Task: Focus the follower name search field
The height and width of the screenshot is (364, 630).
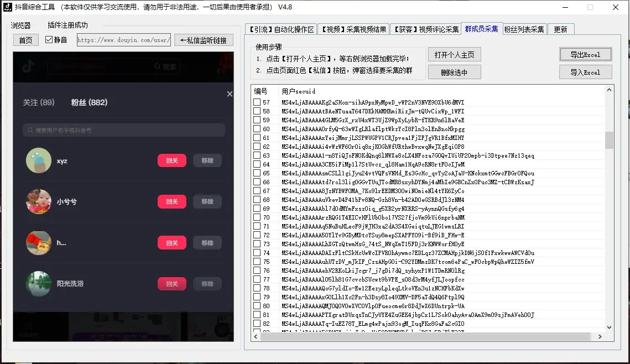Action: click(124, 130)
